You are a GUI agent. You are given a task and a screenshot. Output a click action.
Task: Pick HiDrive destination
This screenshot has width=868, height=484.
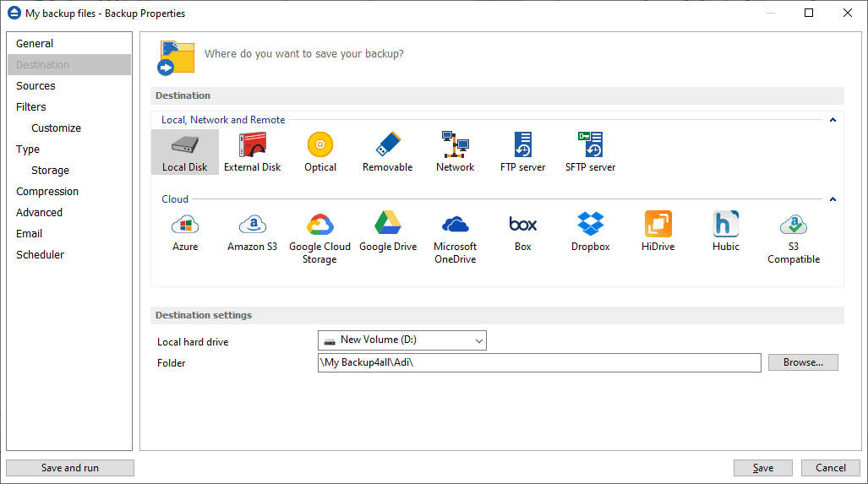pos(658,231)
